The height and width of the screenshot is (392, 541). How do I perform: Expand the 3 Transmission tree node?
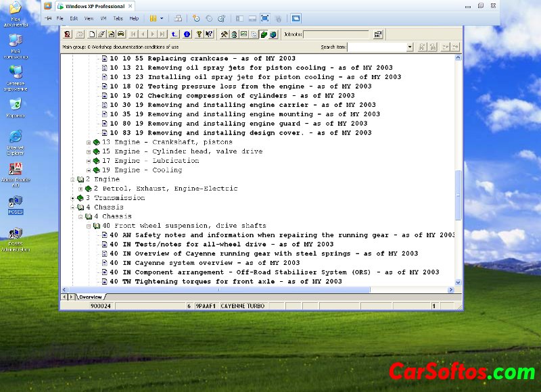[73, 198]
